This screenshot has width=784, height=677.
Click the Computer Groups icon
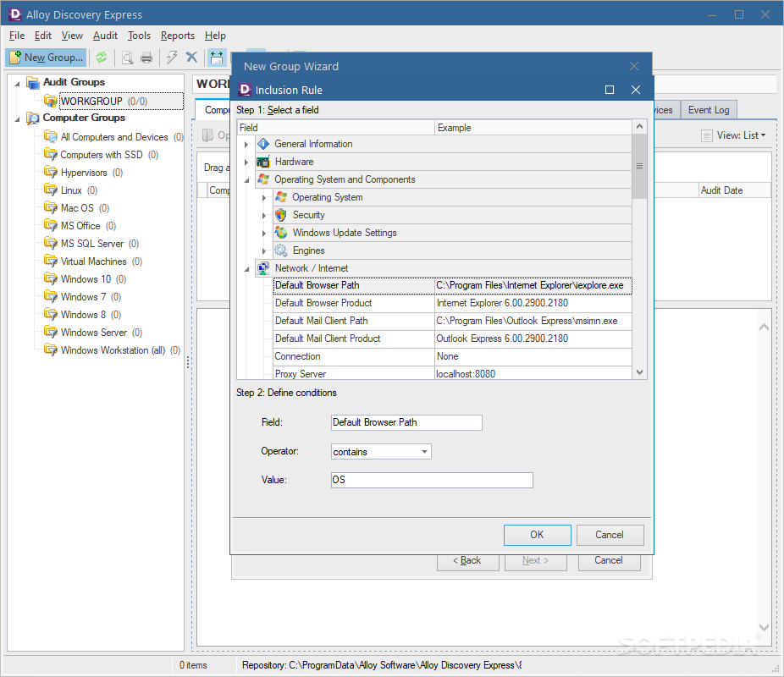[x=32, y=118]
